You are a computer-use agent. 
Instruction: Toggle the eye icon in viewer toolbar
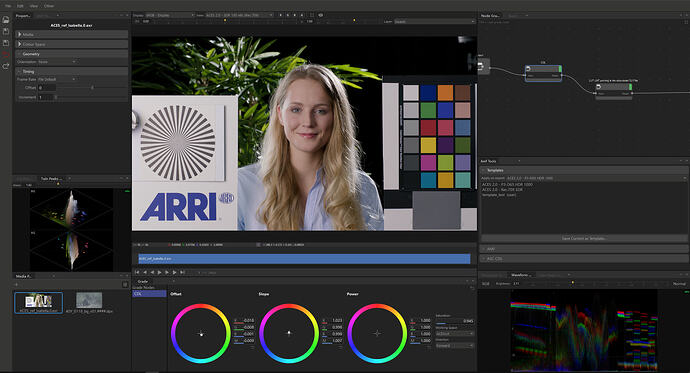pos(321,15)
